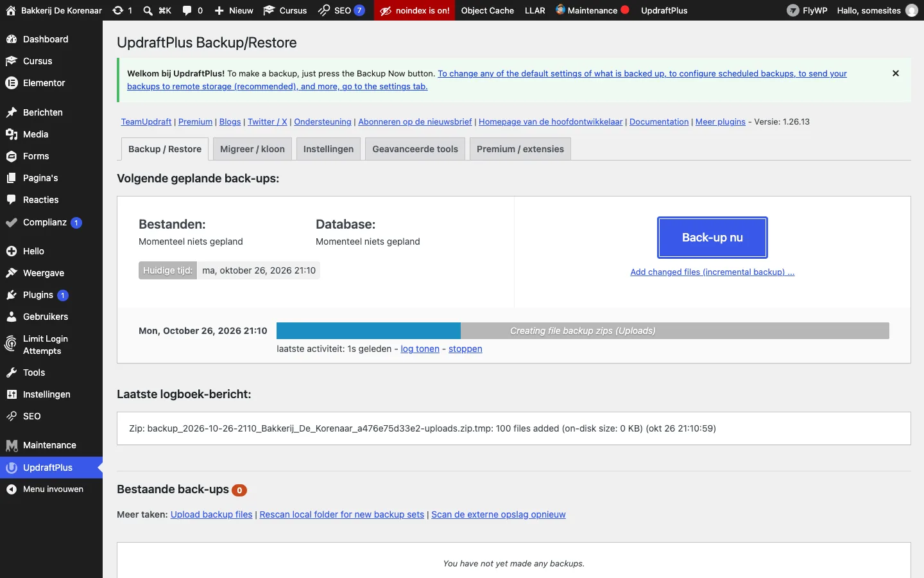Click the Forms icon in sidebar
Viewport: 924px width, 578px height.
[x=11, y=156]
